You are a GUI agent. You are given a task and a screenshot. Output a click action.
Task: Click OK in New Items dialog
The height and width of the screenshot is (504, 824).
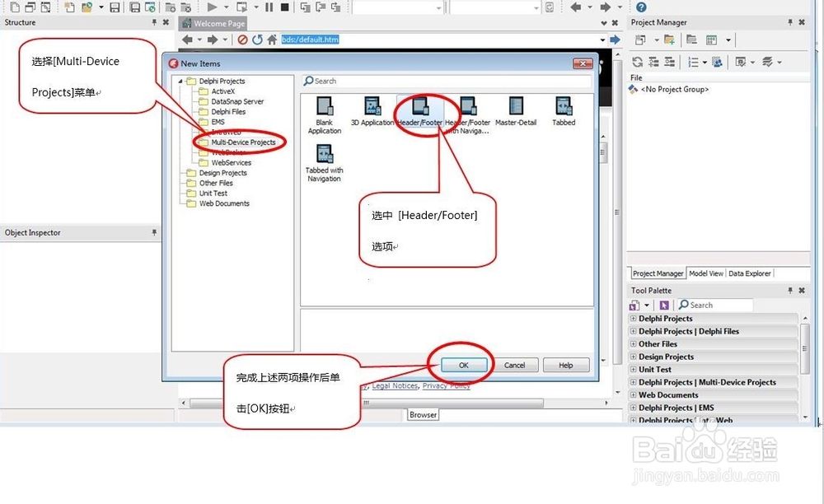click(x=463, y=365)
